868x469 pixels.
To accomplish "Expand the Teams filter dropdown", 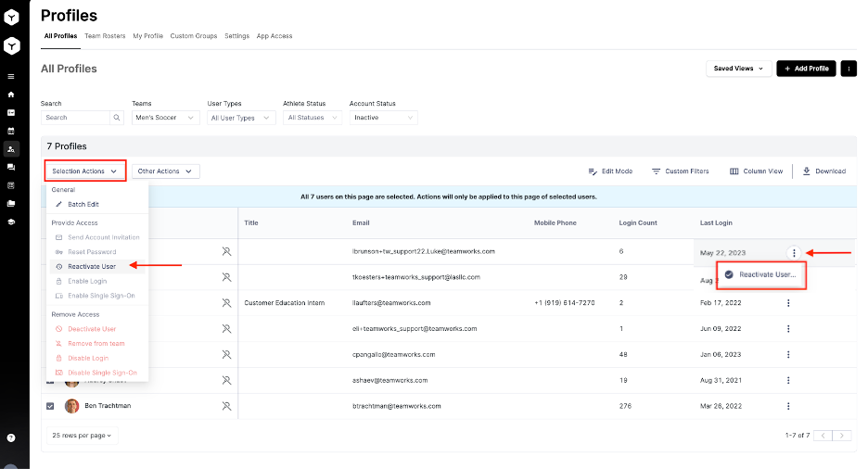I will (x=165, y=118).
